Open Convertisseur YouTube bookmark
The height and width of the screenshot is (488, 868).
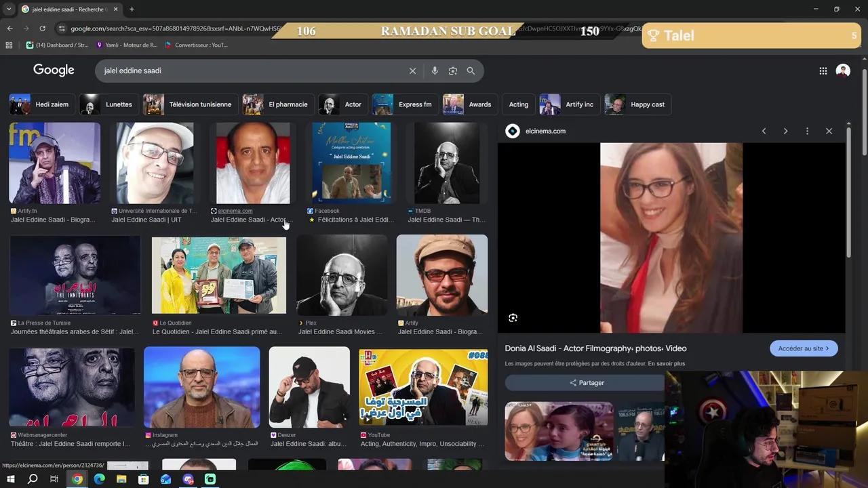click(x=196, y=45)
